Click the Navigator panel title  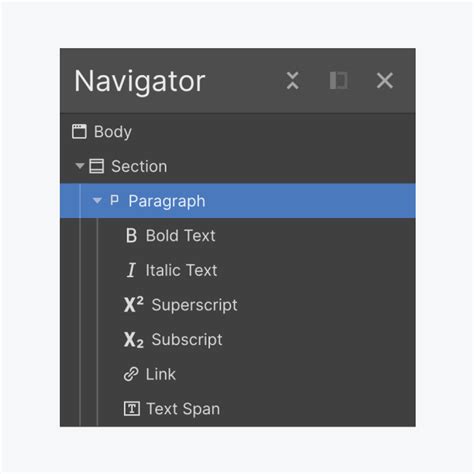click(140, 82)
